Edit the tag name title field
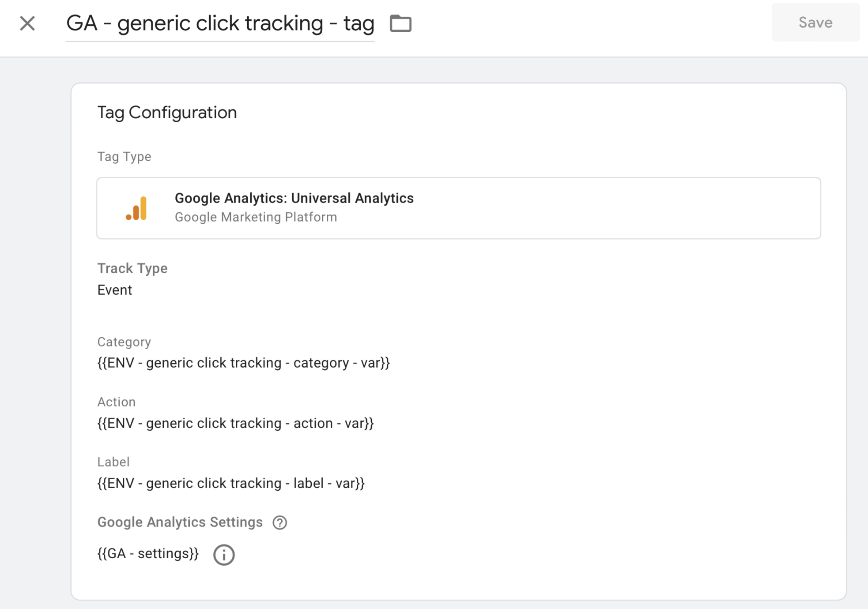Screen dimensions: 868x609 pos(220,23)
